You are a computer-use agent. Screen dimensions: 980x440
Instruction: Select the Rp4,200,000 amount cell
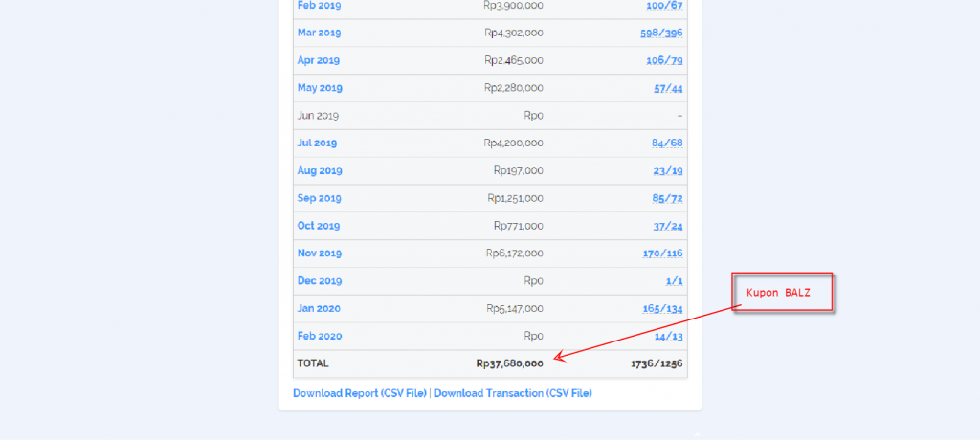click(x=513, y=143)
